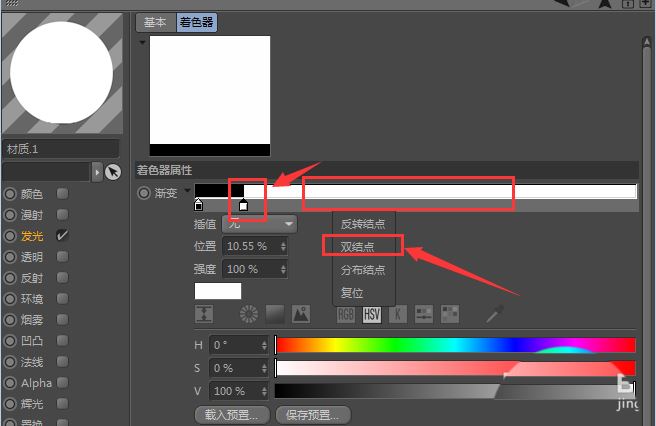Open the 插值 interpolation dropdown

click(259, 224)
